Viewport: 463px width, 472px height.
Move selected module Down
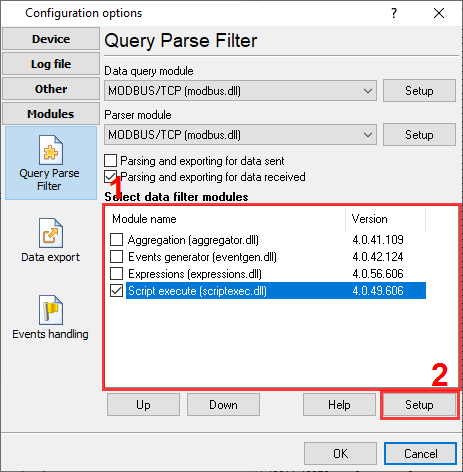[x=223, y=405]
